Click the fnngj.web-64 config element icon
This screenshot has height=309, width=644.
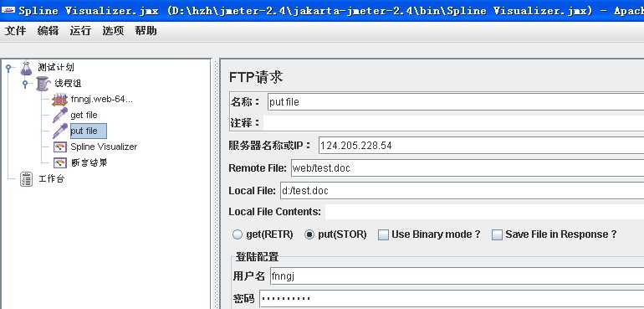point(60,100)
